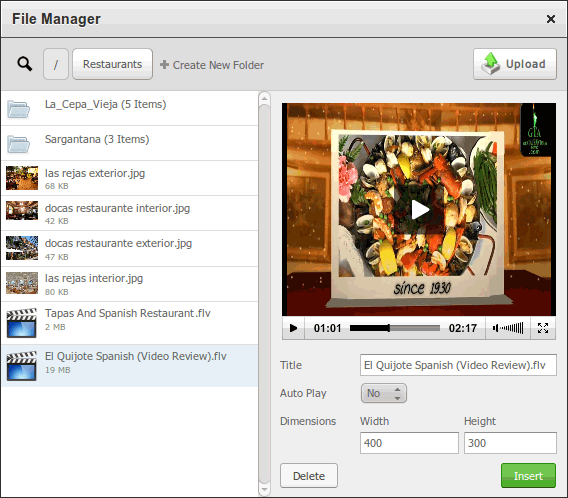Click the video seek progress bar

[395, 328]
